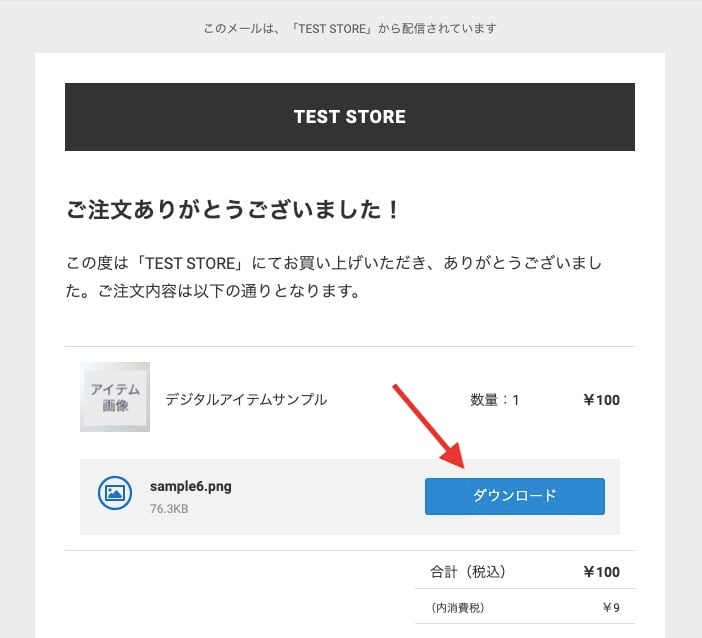Open the アイテム画像 product thumbnail

coord(115,397)
